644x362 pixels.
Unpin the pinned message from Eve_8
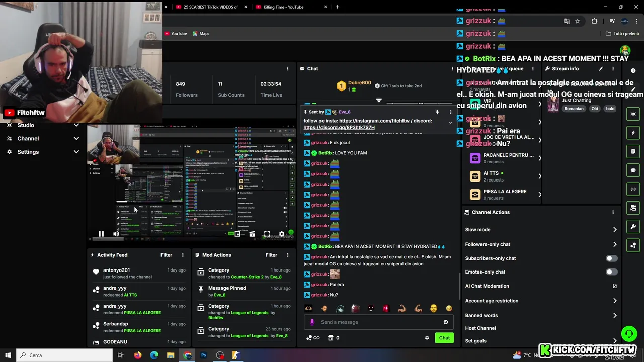437,112
